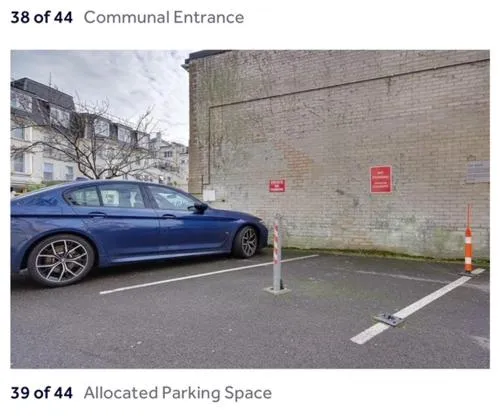Click the folded parking lock plate

point(389,319)
